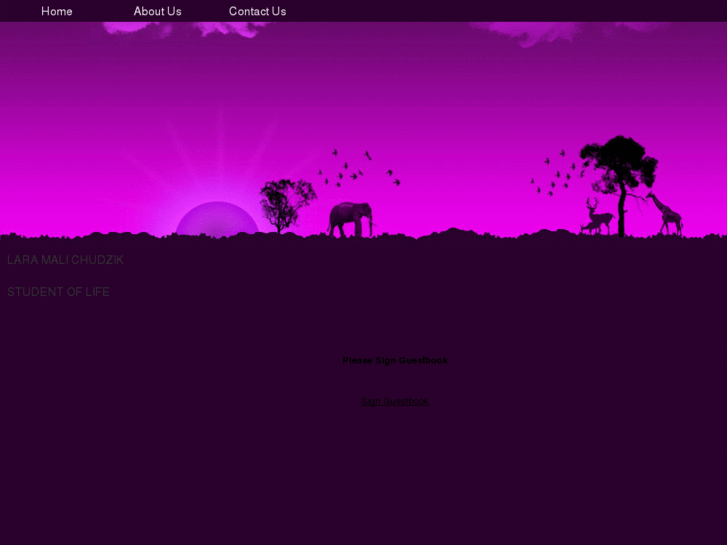Go to the About Us page
This screenshot has height=545, width=727.
click(158, 11)
